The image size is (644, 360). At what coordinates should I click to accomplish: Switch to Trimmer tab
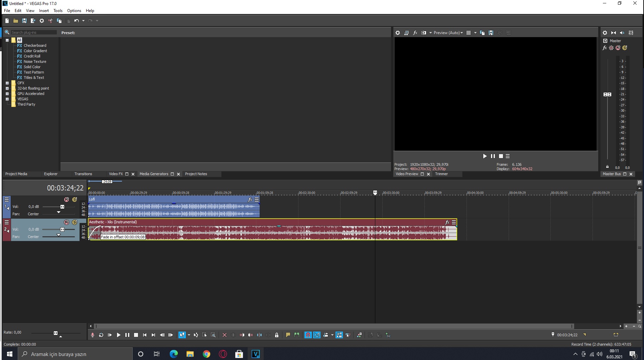441,174
